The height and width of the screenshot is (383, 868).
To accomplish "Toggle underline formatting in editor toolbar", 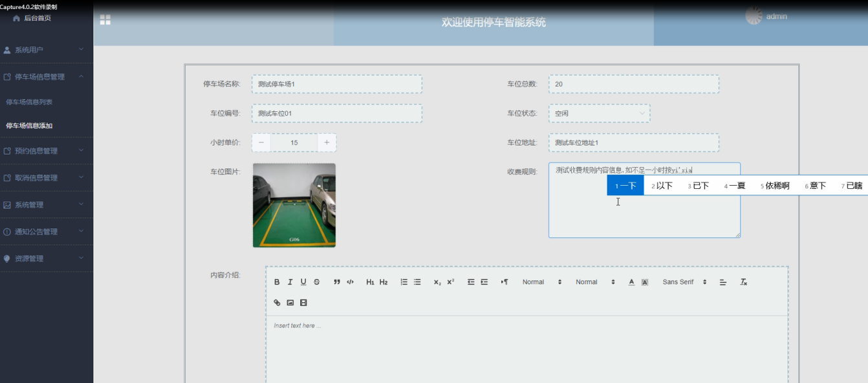I will tap(303, 282).
